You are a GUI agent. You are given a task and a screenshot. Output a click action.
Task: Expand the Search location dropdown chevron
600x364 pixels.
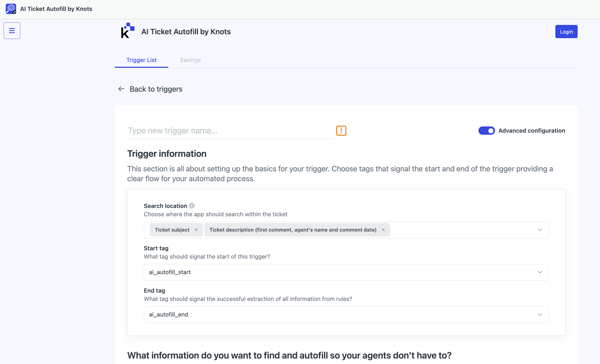click(540, 230)
